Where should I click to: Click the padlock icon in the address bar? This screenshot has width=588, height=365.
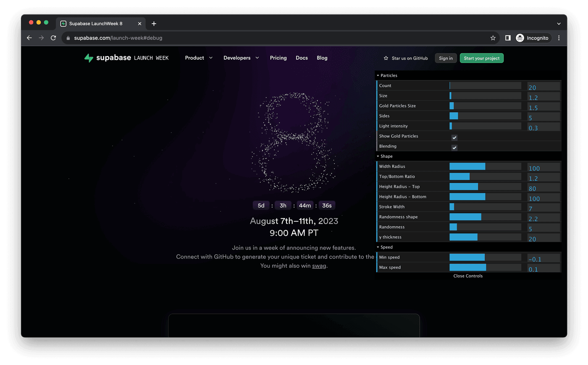point(68,38)
